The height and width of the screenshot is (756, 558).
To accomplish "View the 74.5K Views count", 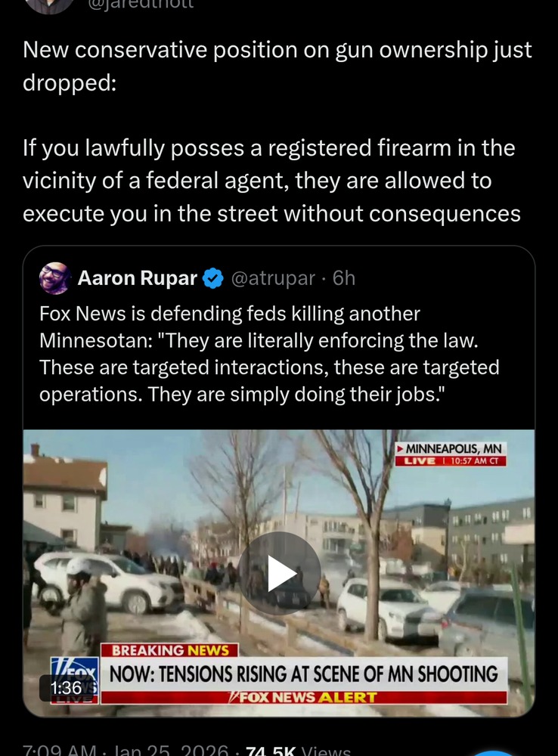I will click(298, 750).
